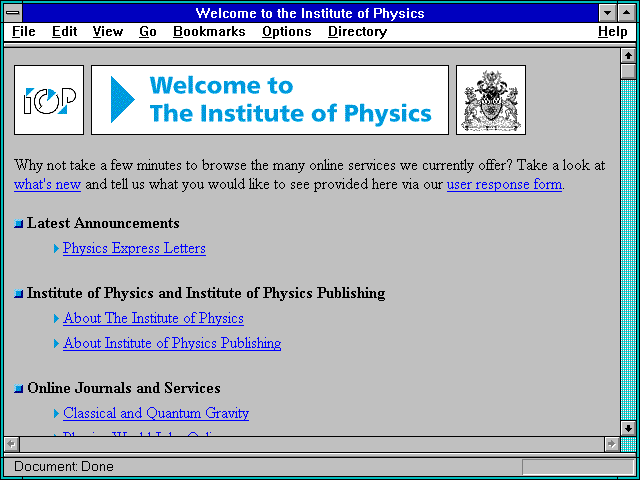
Task: Click the Welcome to The Institute of Physics banner
Action: tap(270, 100)
